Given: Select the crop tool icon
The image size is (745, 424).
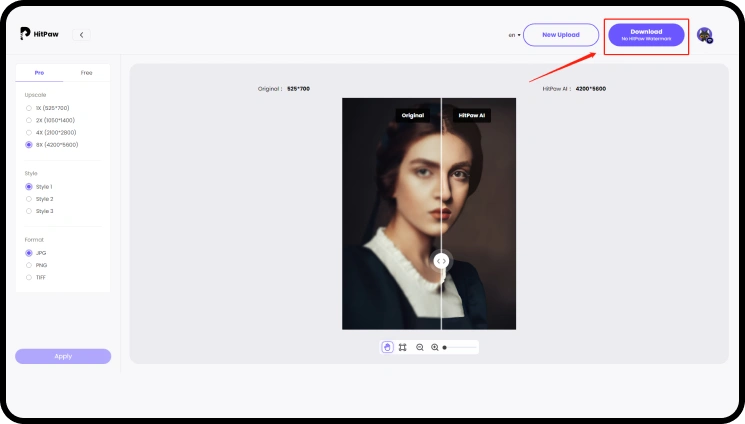Looking at the screenshot, I should pos(402,347).
